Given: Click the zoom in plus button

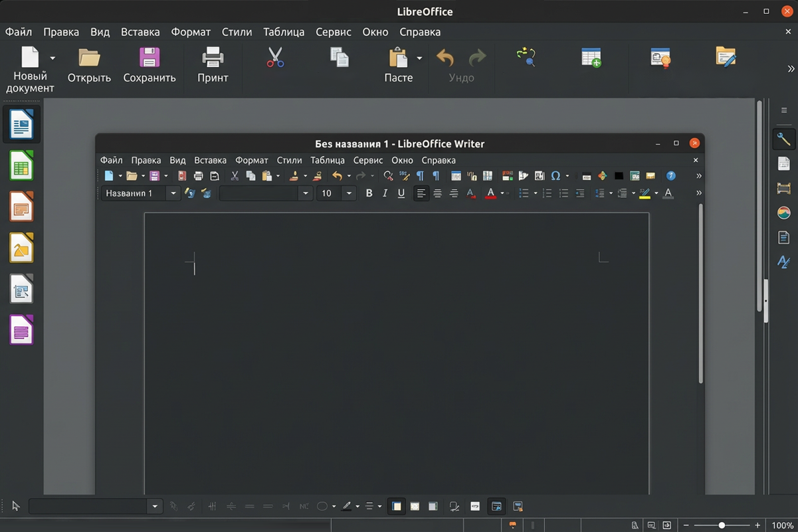Looking at the screenshot, I should click(x=757, y=525).
